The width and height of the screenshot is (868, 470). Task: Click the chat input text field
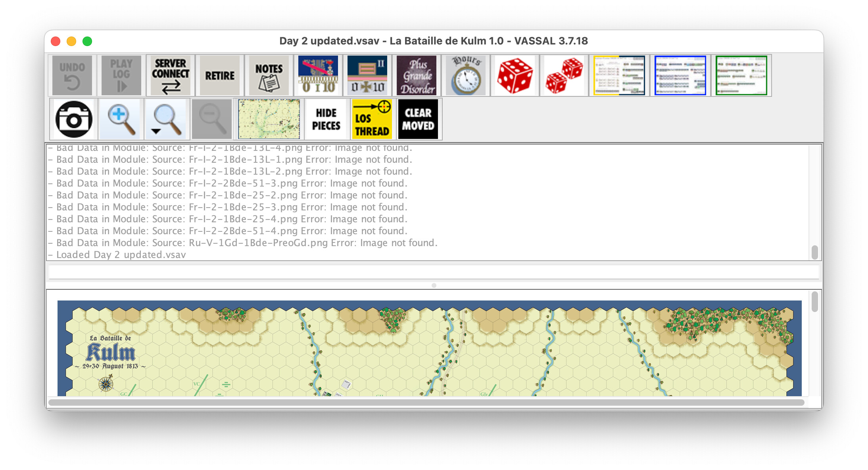point(433,272)
